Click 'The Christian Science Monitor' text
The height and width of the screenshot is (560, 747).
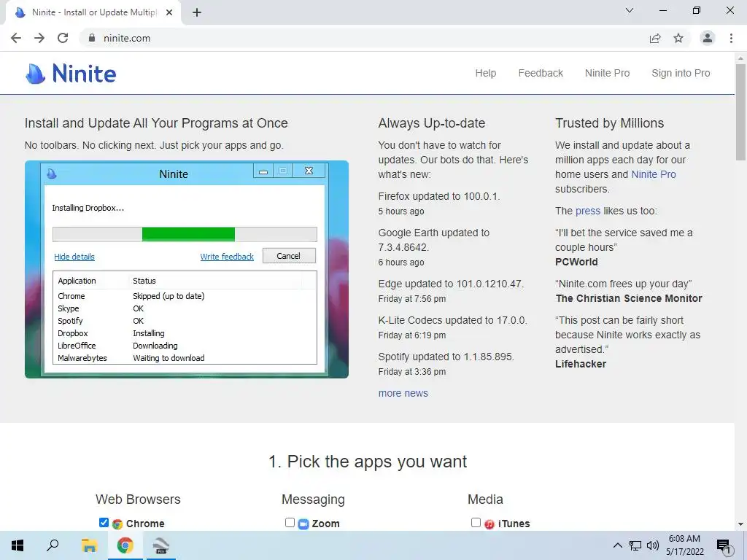628,298
